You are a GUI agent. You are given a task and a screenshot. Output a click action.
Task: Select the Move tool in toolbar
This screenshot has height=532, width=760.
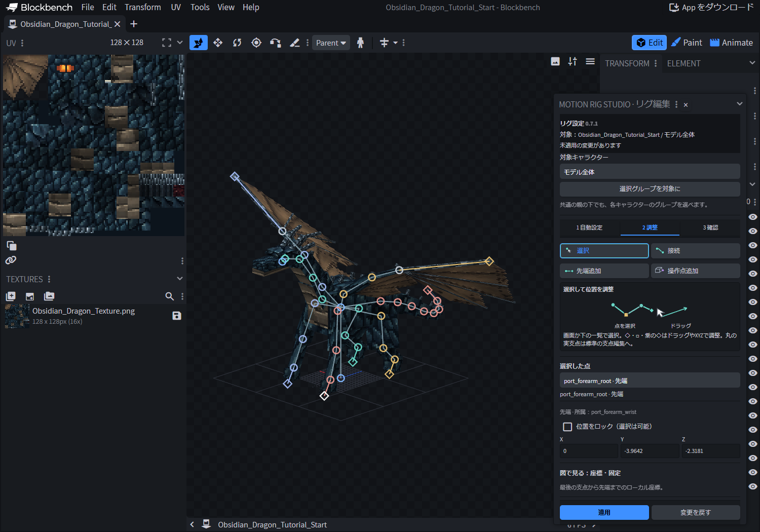(x=199, y=43)
